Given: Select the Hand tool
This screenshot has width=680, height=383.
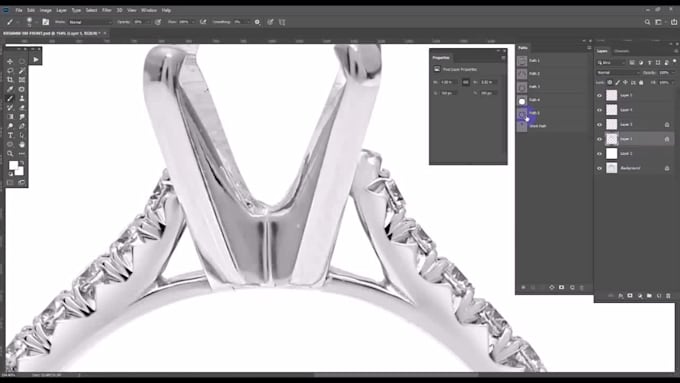Looking at the screenshot, I should click(x=22, y=144).
